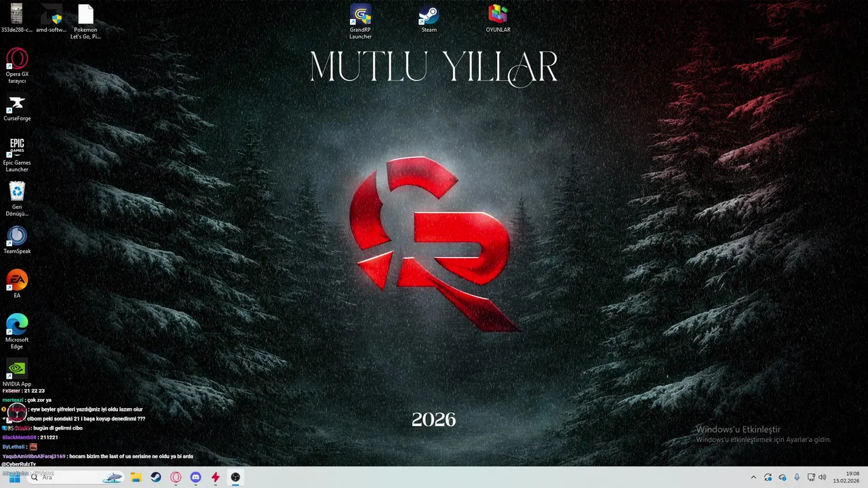Switch to OBS Studio in the taskbar
The height and width of the screenshot is (488, 868).
click(235, 477)
